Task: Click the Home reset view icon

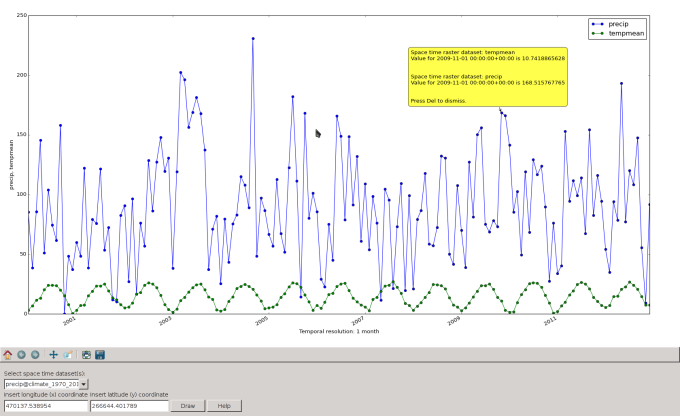Action: pos(7,354)
